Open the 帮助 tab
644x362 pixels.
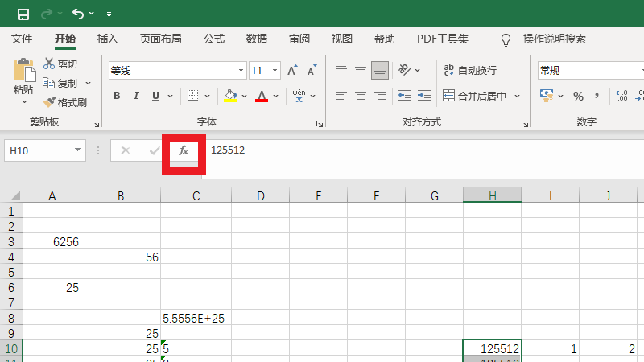click(385, 39)
